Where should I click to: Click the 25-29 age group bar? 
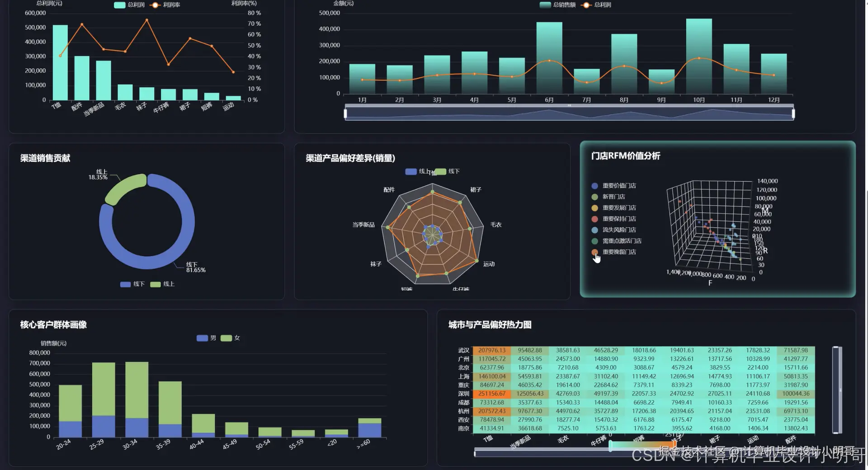click(x=104, y=399)
